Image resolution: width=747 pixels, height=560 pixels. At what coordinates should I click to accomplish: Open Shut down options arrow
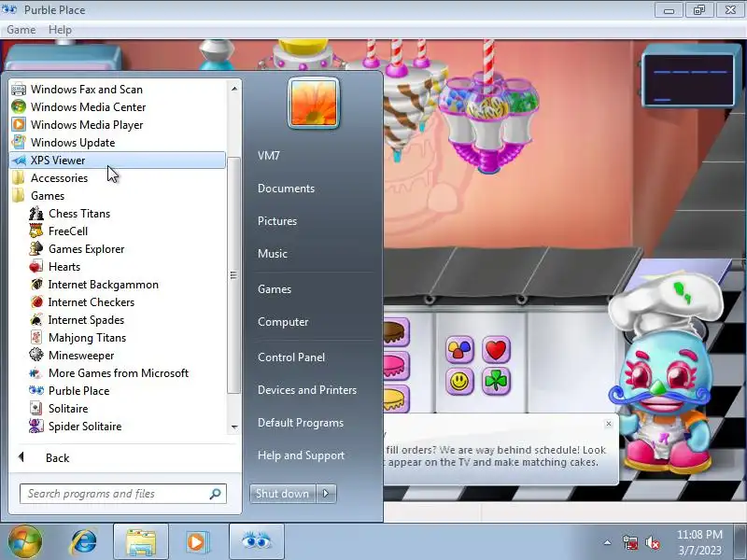click(326, 494)
